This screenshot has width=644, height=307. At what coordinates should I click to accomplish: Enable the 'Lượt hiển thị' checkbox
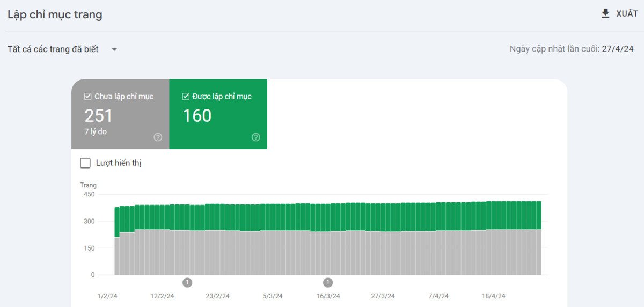(85, 163)
